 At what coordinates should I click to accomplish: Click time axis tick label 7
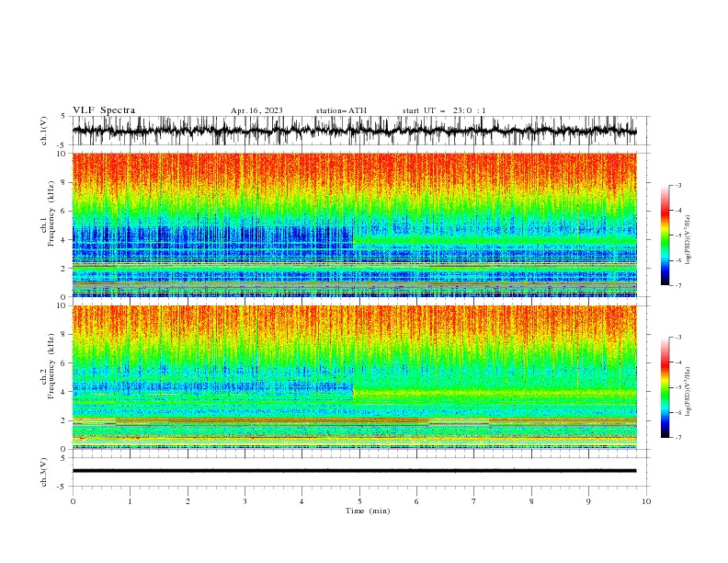pos(474,501)
